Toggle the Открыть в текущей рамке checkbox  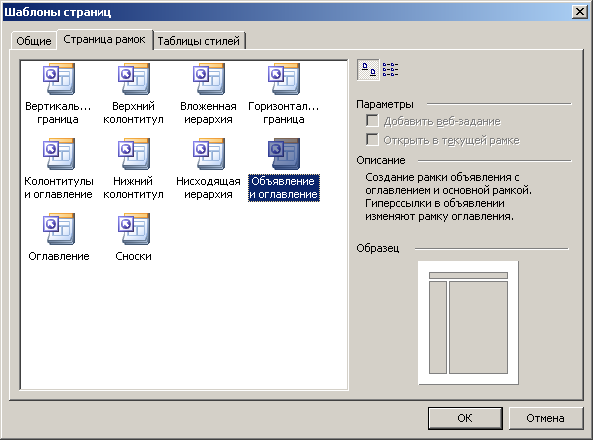coord(372,140)
